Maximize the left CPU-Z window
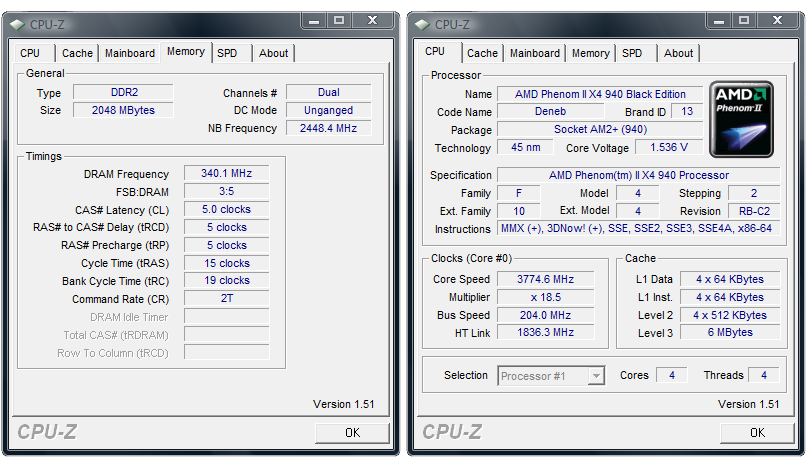 pos(339,21)
